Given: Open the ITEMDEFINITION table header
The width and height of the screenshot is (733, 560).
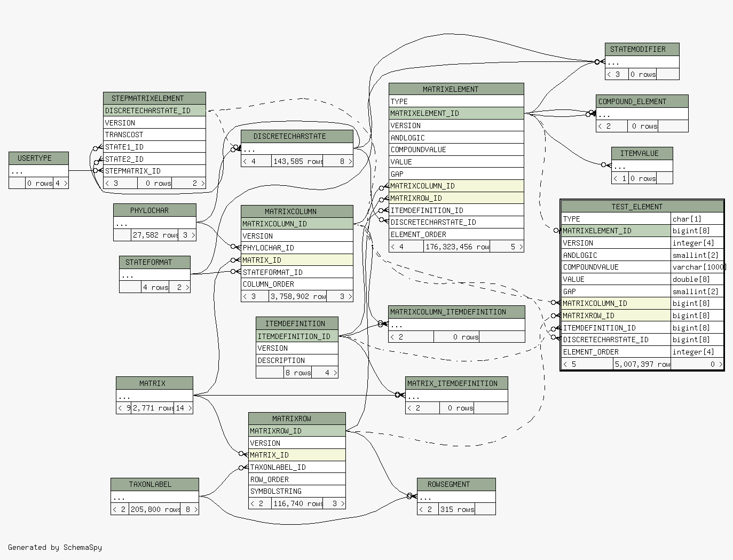Looking at the screenshot, I should pyautogui.click(x=297, y=324).
